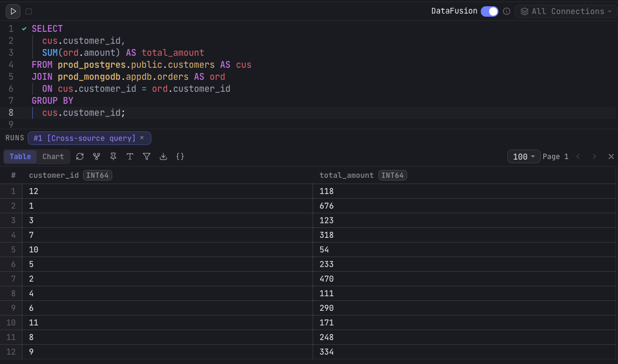Select the total_amount cell 290
The height and width of the screenshot is (364, 618).
pos(465,308)
